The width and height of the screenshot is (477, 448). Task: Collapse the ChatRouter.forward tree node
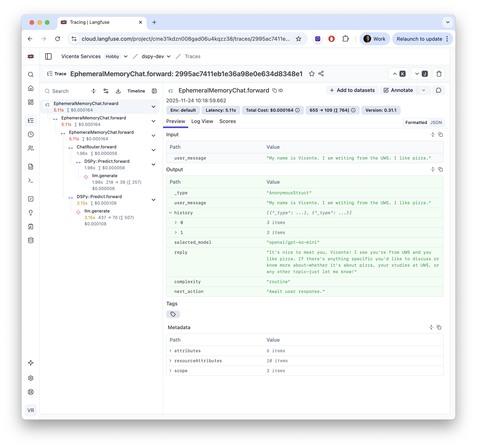point(153,150)
